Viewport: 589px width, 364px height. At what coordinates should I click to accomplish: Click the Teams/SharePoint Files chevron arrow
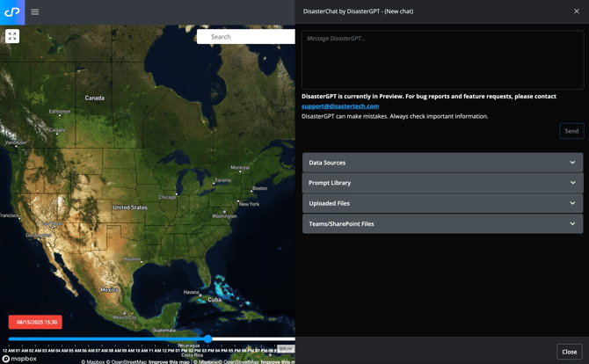572,224
